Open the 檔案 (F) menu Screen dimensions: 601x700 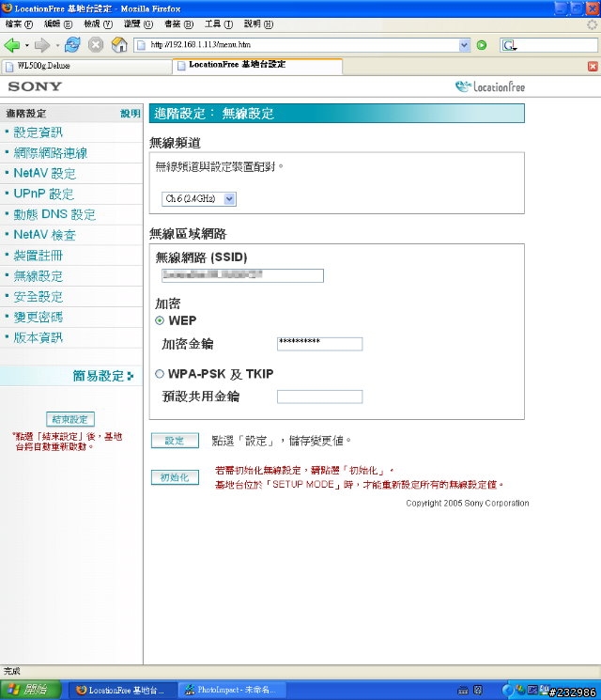[19, 23]
